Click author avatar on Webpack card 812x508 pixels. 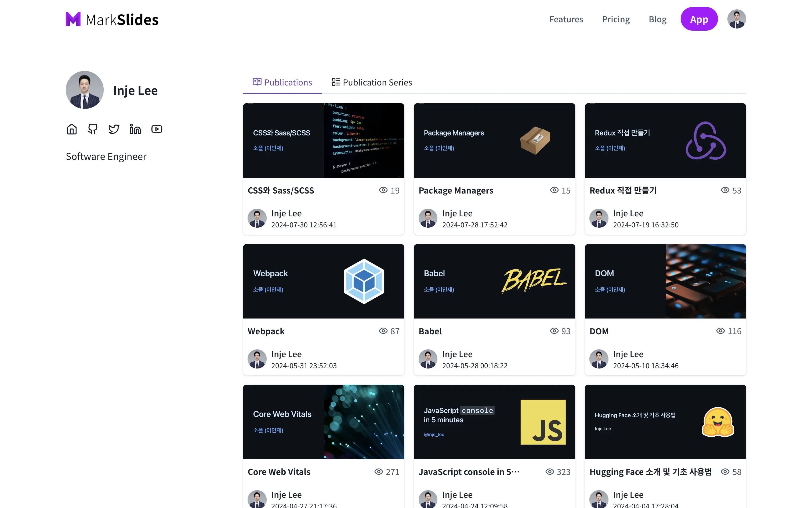(x=257, y=359)
